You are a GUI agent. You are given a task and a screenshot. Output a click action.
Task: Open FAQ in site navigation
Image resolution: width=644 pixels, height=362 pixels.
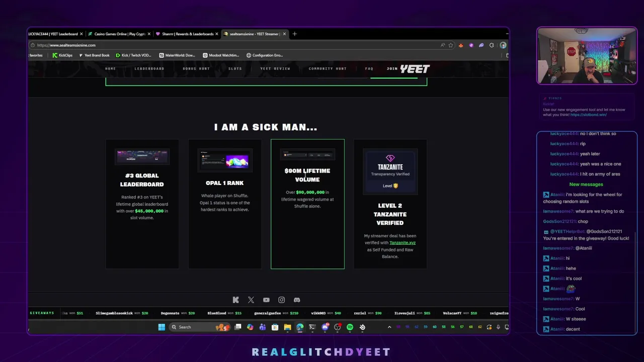click(x=369, y=68)
